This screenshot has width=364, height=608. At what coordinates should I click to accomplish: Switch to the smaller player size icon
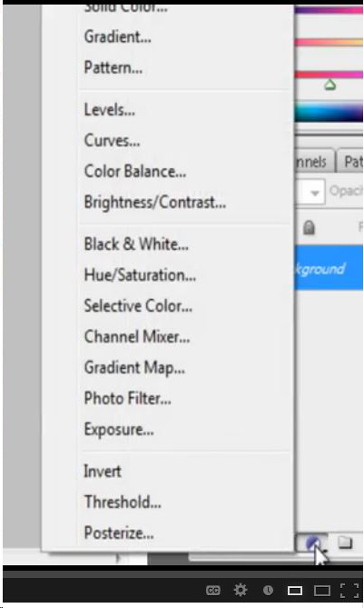(295, 591)
